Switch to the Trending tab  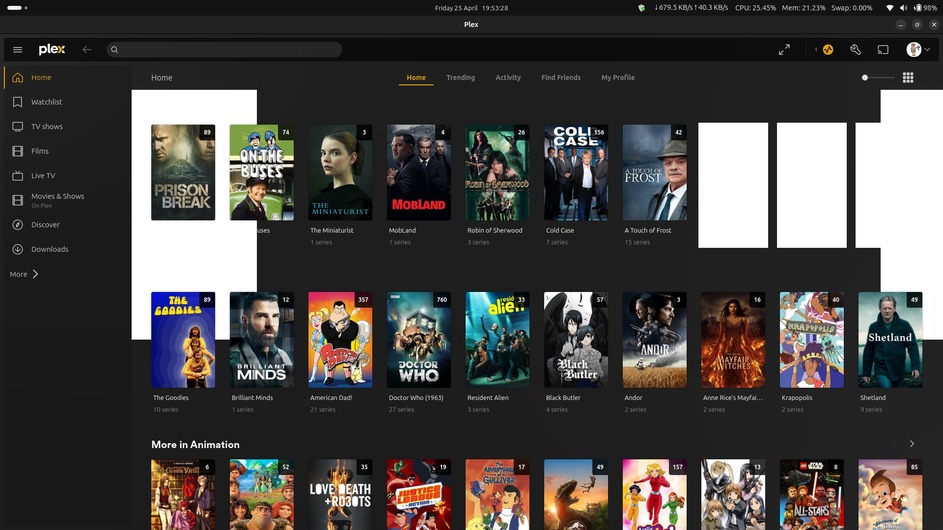tap(460, 78)
